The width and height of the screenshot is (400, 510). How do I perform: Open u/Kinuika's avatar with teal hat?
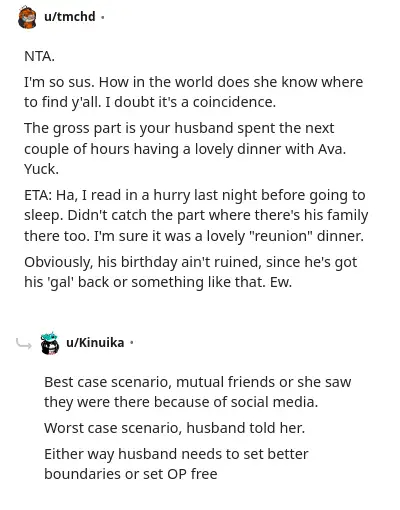pos(50,343)
